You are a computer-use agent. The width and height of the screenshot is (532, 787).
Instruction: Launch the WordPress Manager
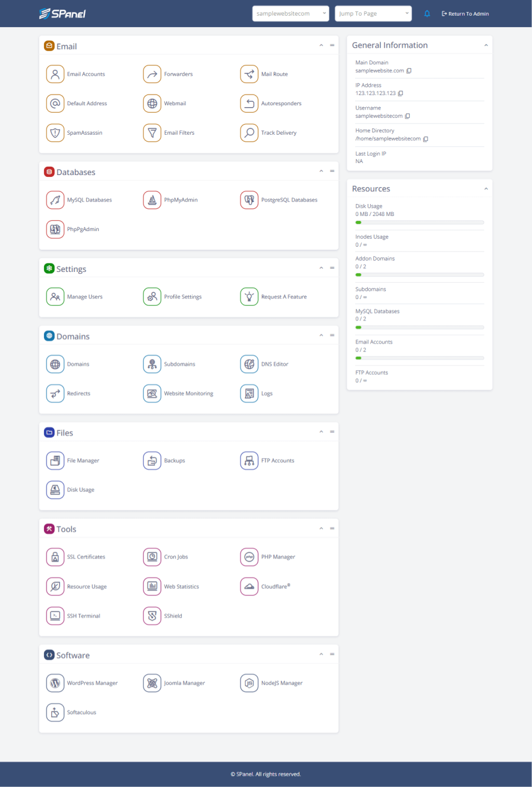55,683
